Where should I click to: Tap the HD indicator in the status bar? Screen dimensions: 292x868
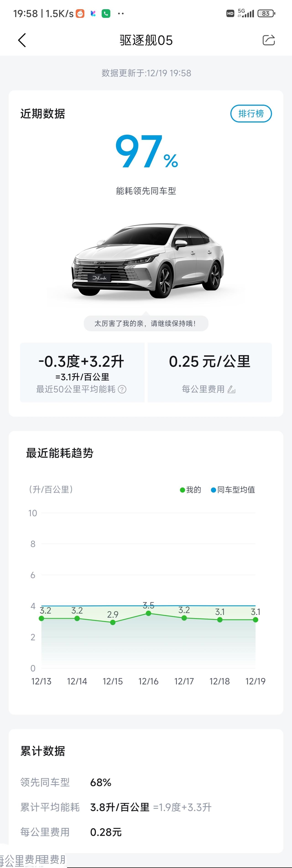(230, 13)
